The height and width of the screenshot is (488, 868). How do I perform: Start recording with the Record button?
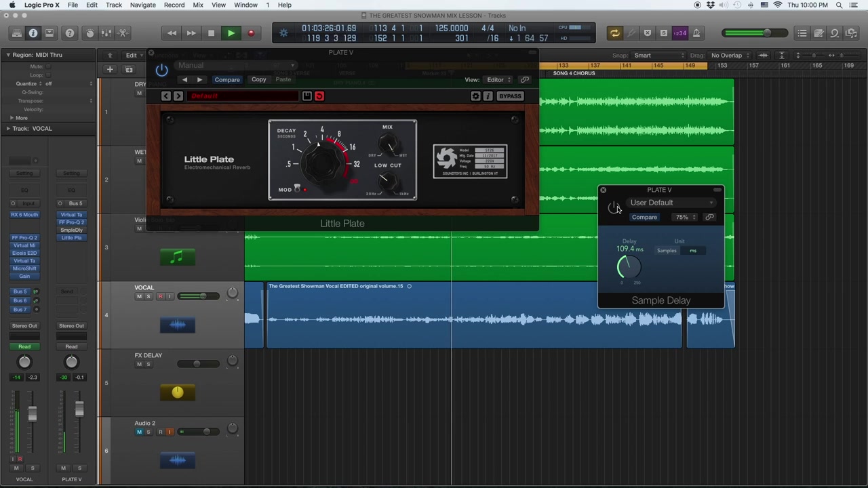pyautogui.click(x=251, y=33)
